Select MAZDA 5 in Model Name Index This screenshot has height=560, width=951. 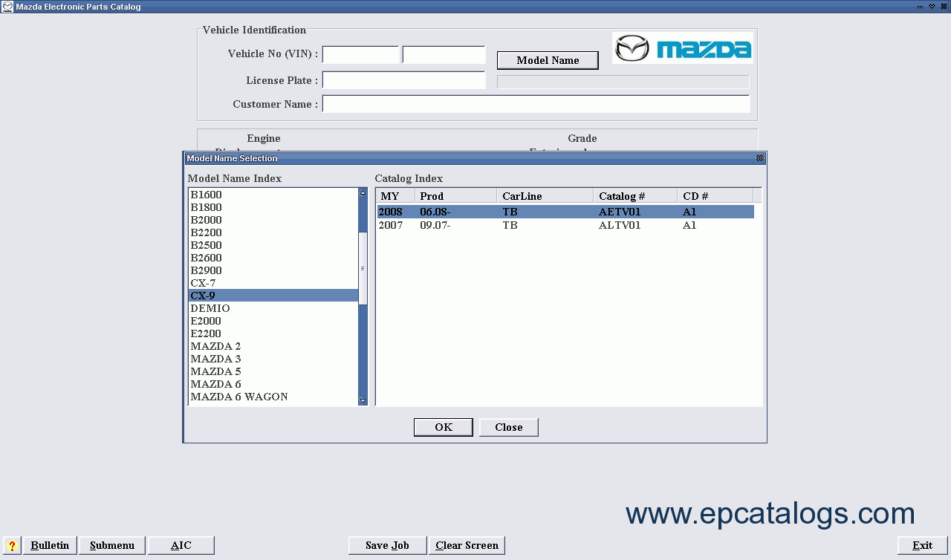pyautogui.click(x=273, y=371)
